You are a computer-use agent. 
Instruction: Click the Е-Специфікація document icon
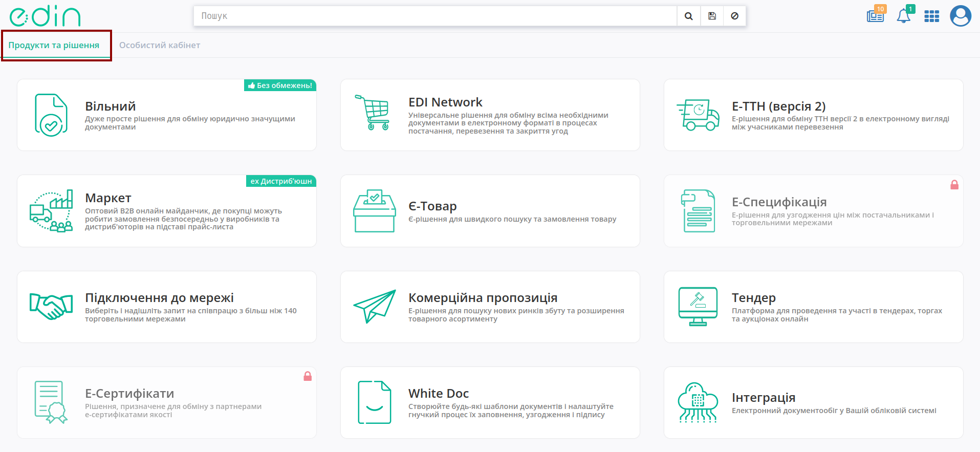[x=698, y=210]
